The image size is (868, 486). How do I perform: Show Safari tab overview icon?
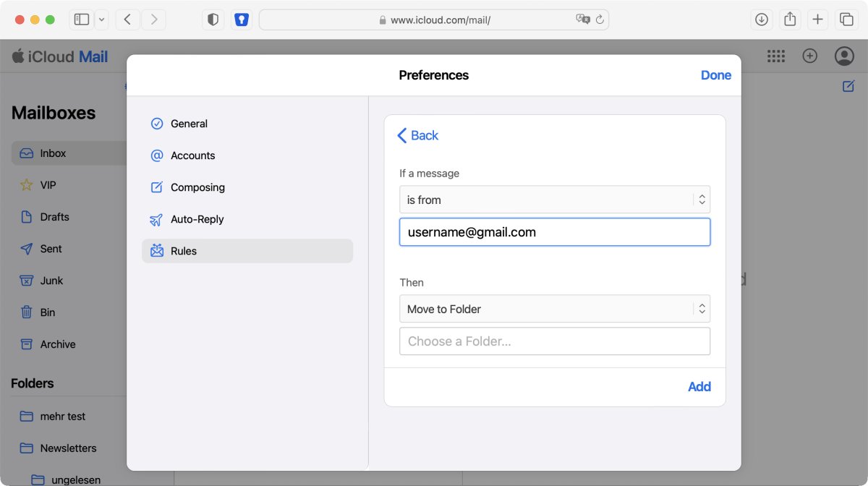(846, 20)
